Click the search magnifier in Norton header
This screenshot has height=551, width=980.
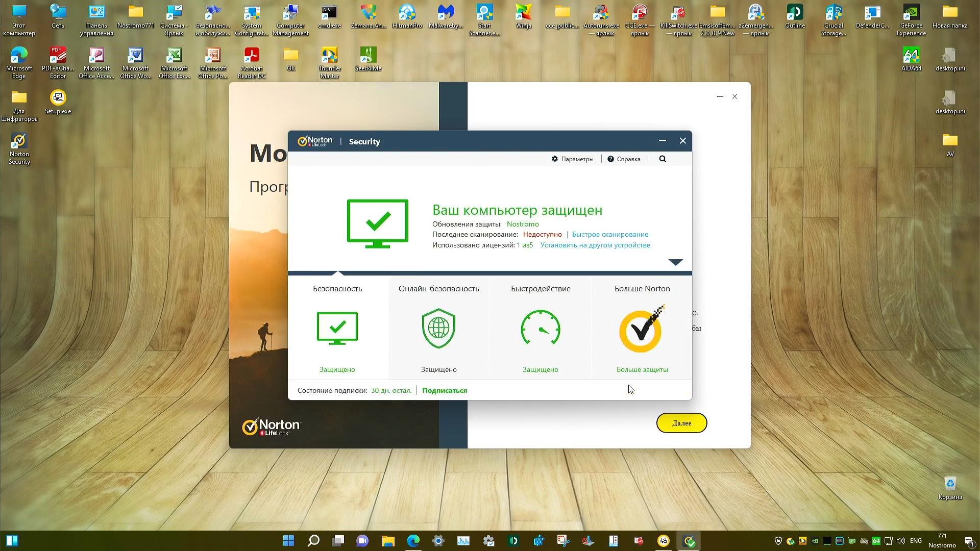[663, 159]
